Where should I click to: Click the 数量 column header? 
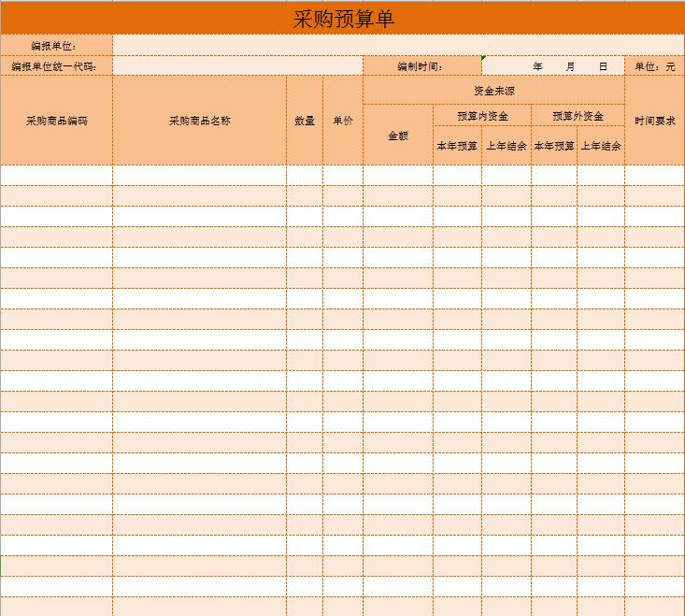point(305,121)
